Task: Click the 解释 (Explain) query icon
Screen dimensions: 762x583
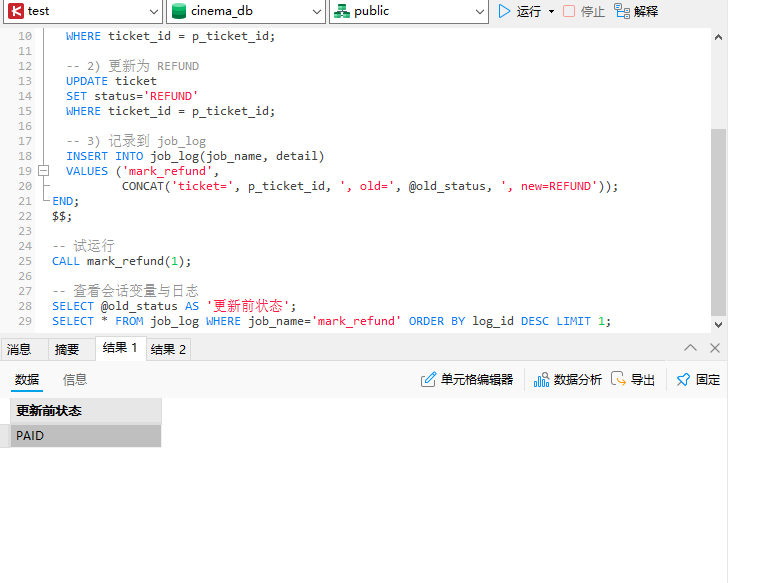Action: [x=623, y=11]
